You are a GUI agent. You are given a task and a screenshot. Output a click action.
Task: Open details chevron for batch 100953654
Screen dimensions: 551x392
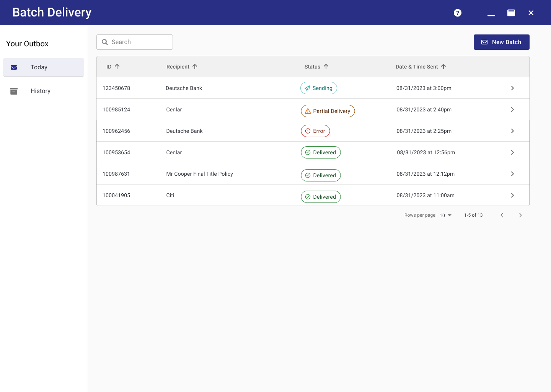pyautogui.click(x=512, y=152)
